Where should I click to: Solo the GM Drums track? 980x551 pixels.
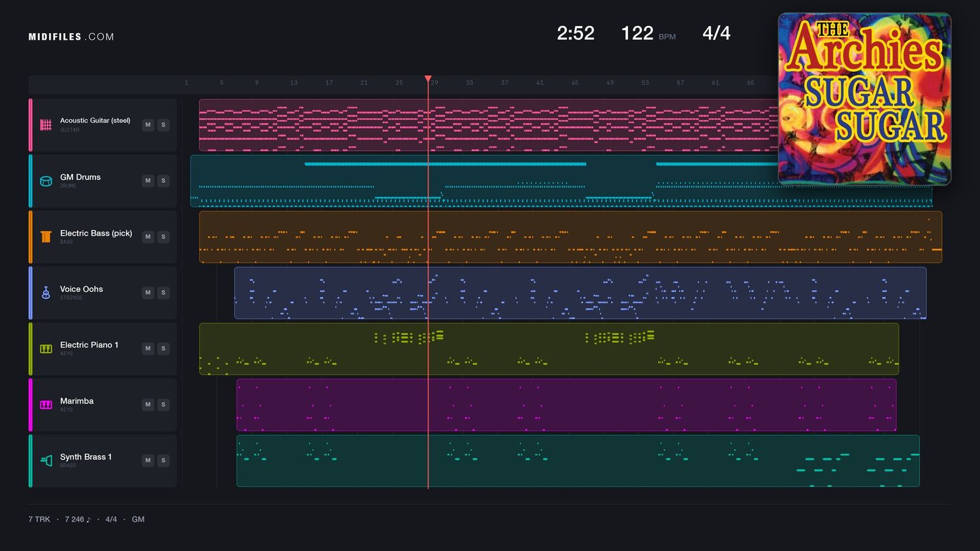pyautogui.click(x=163, y=181)
